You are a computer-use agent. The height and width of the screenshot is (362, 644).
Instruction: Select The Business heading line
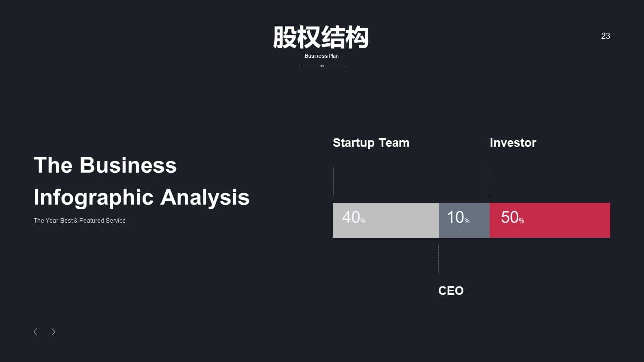click(105, 165)
